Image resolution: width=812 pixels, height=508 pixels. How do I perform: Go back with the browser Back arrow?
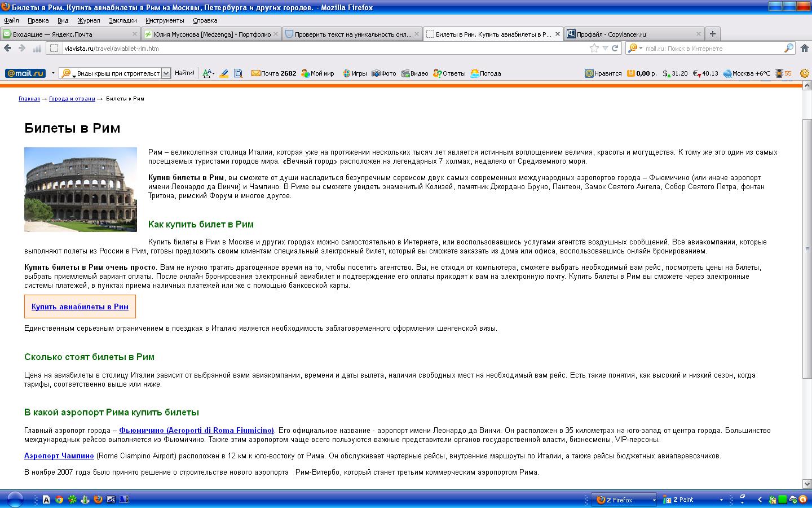pyautogui.click(x=8, y=48)
